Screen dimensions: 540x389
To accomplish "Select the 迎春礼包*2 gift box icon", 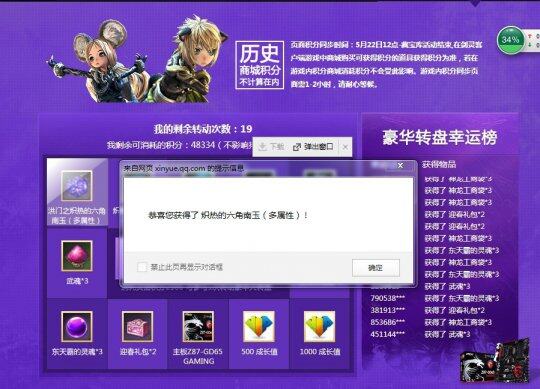I will [x=137, y=326].
